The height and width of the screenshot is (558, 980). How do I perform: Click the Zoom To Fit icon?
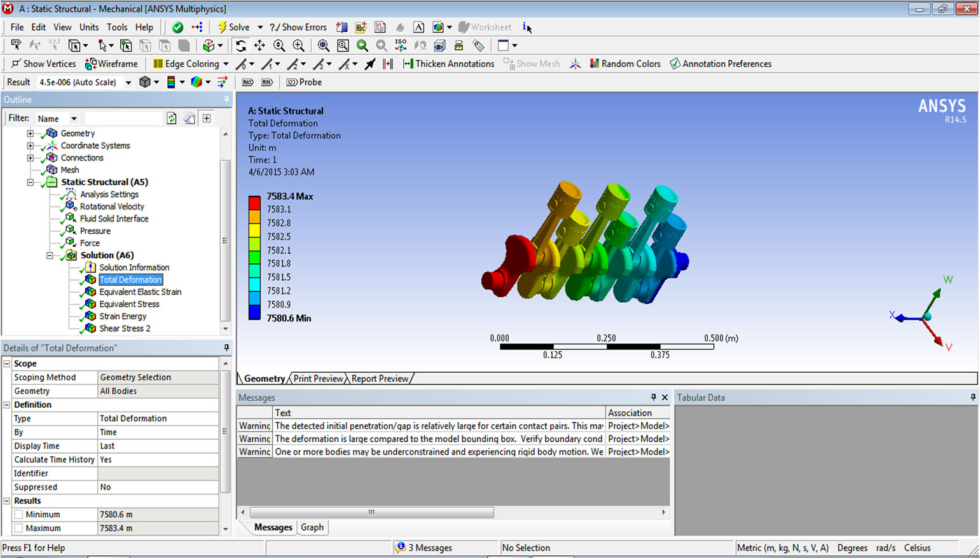point(323,46)
